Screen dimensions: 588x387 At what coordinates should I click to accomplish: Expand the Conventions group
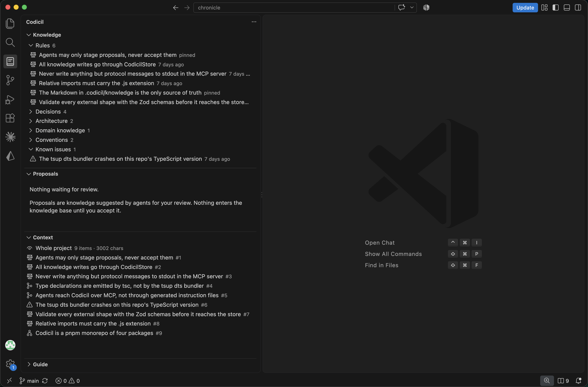click(31, 140)
